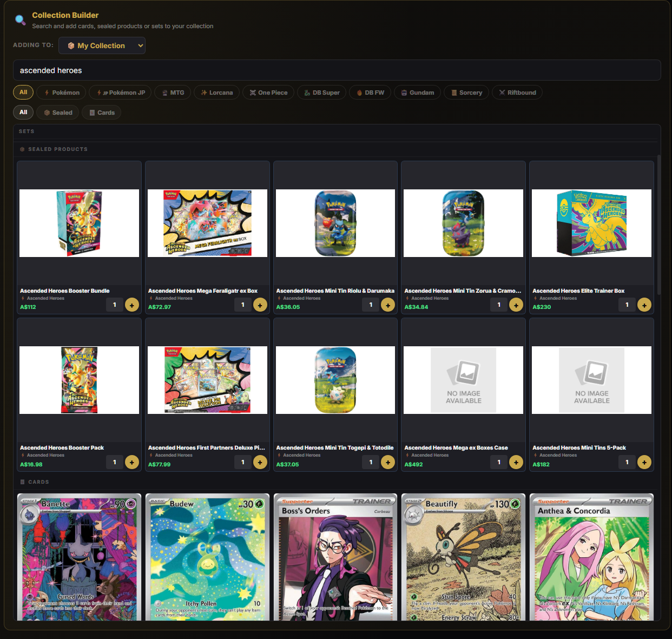Select the Anthea & Concordia trainer card
Viewport: 672px width, 639px height.
[x=591, y=557]
